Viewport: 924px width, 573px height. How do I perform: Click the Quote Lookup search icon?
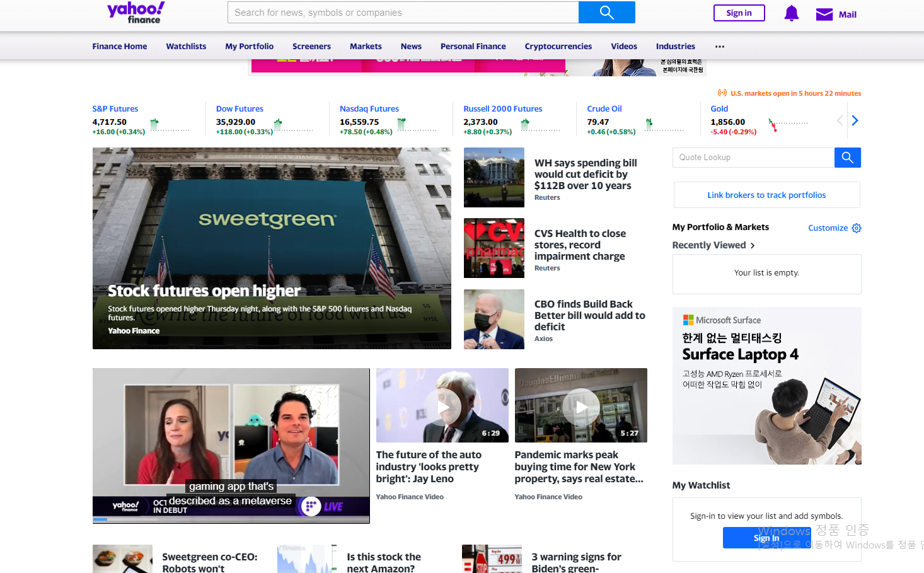847,158
